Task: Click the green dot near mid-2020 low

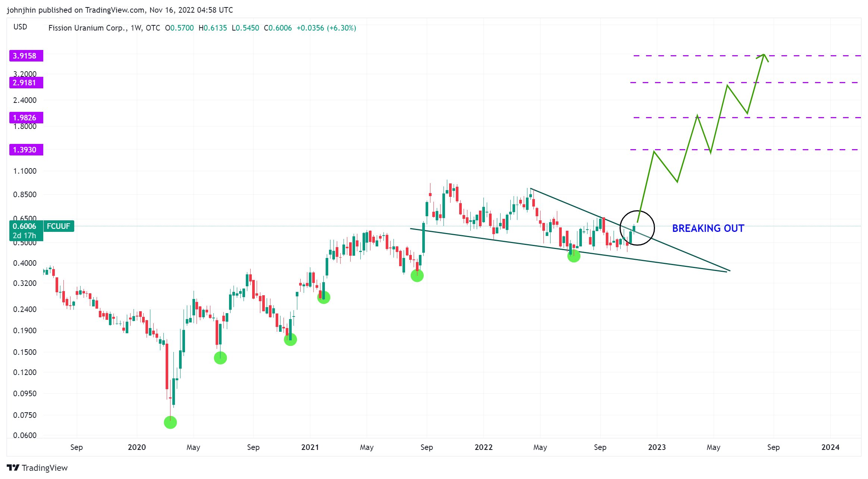Action: [x=220, y=358]
